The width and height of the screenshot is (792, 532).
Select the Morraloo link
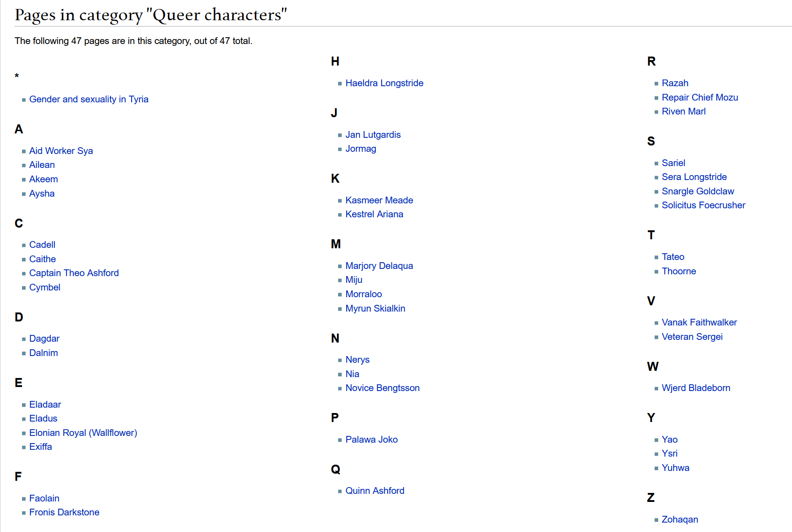(x=364, y=294)
